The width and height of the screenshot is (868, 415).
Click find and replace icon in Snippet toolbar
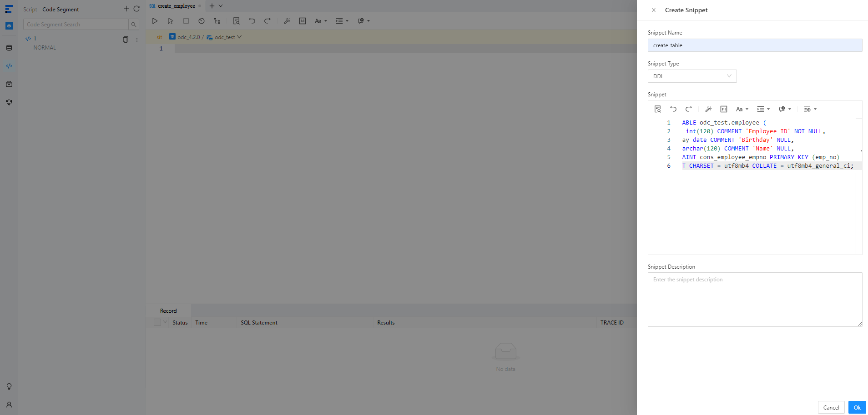pyautogui.click(x=657, y=109)
